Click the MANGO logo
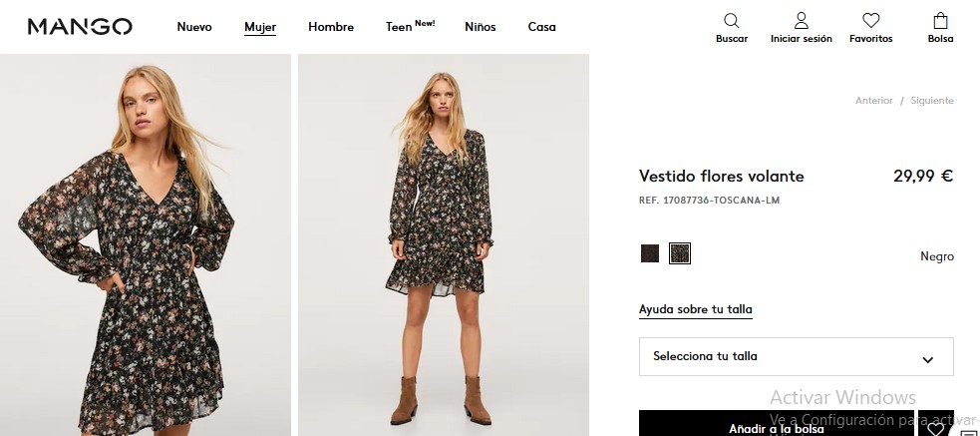 [x=80, y=27]
